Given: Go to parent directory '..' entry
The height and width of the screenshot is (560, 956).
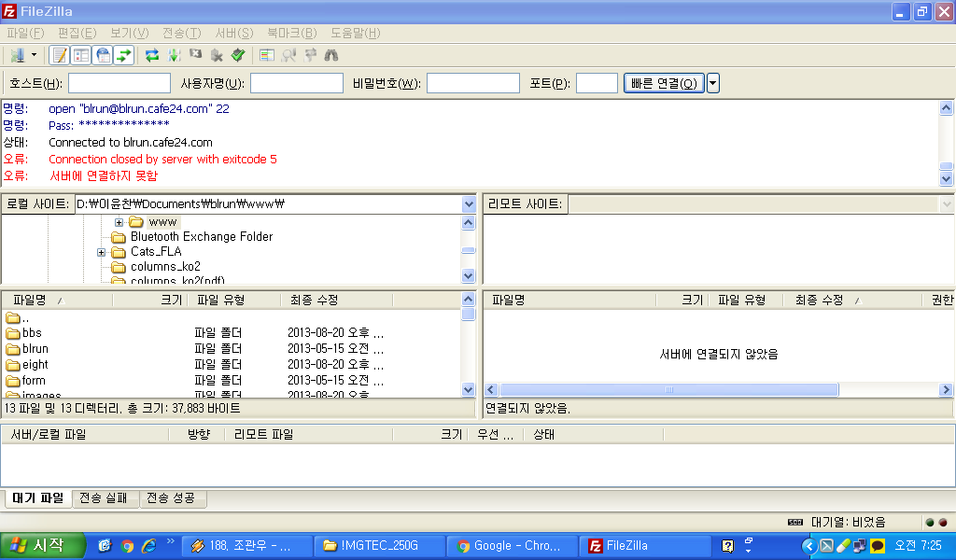Looking at the screenshot, I should point(25,317).
